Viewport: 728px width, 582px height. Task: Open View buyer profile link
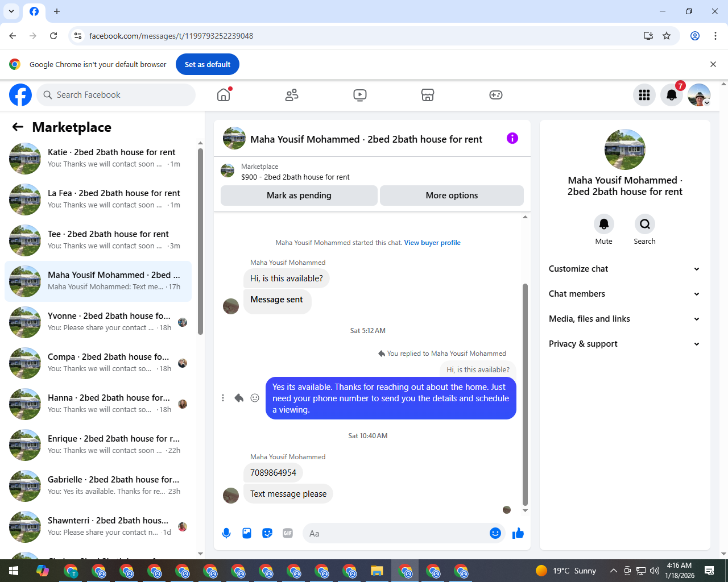[432, 243]
